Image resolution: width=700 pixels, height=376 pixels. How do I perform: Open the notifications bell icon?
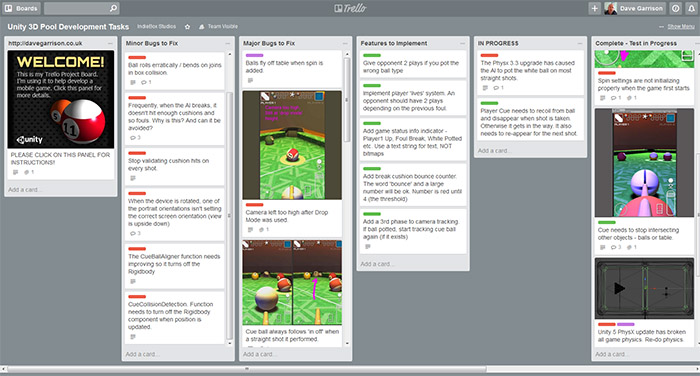pyautogui.click(x=692, y=8)
